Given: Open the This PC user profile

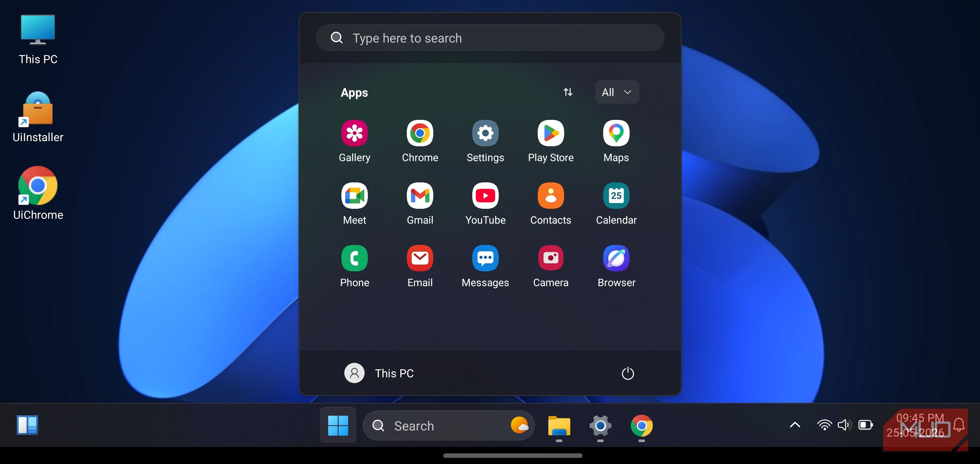Looking at the screenshot, I should click(x=378, y=373).
